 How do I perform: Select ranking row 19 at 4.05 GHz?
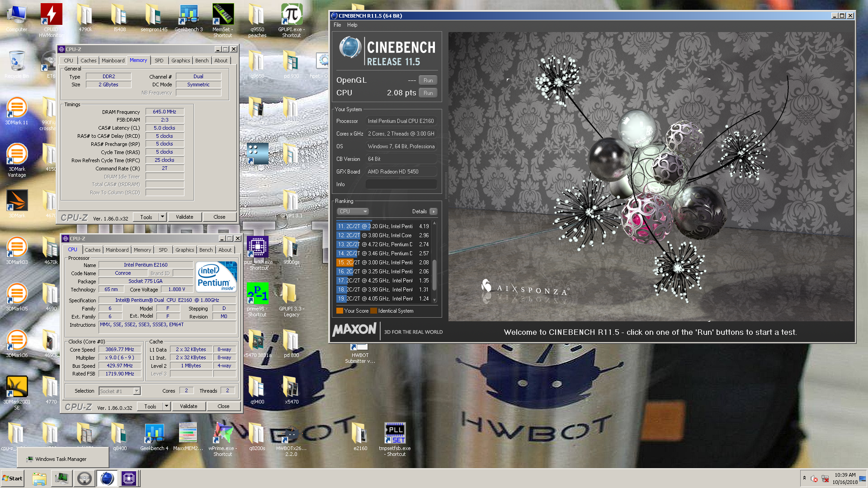(383, 299)
